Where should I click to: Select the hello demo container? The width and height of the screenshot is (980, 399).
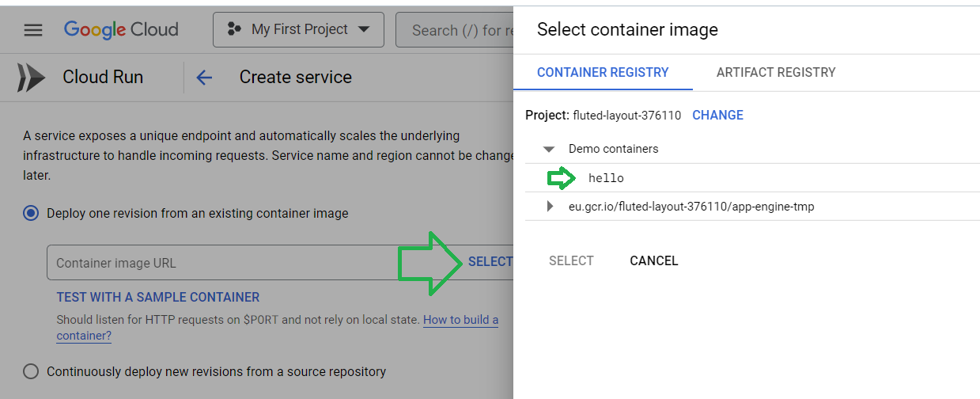coord(606,178)
